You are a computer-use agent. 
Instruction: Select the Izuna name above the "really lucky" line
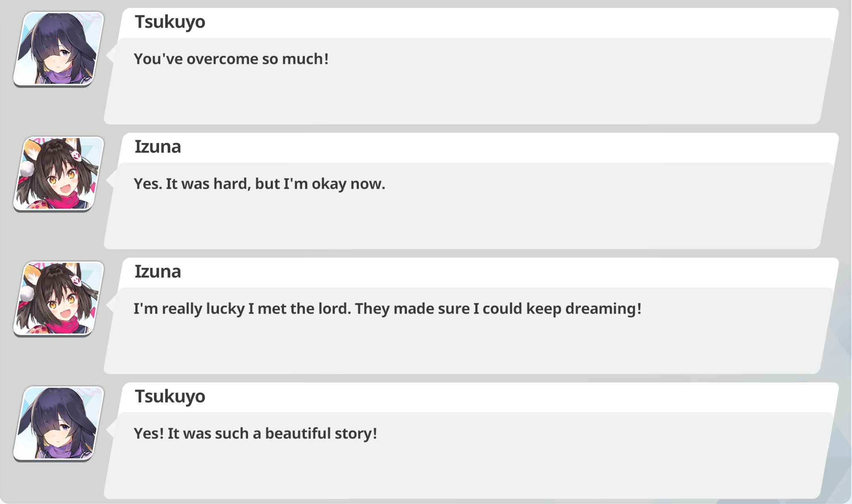(x=158, y=272)
